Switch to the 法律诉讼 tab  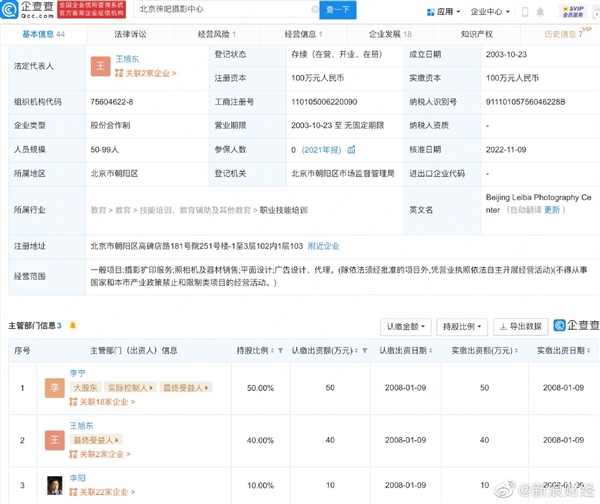(x=130, y=34)
